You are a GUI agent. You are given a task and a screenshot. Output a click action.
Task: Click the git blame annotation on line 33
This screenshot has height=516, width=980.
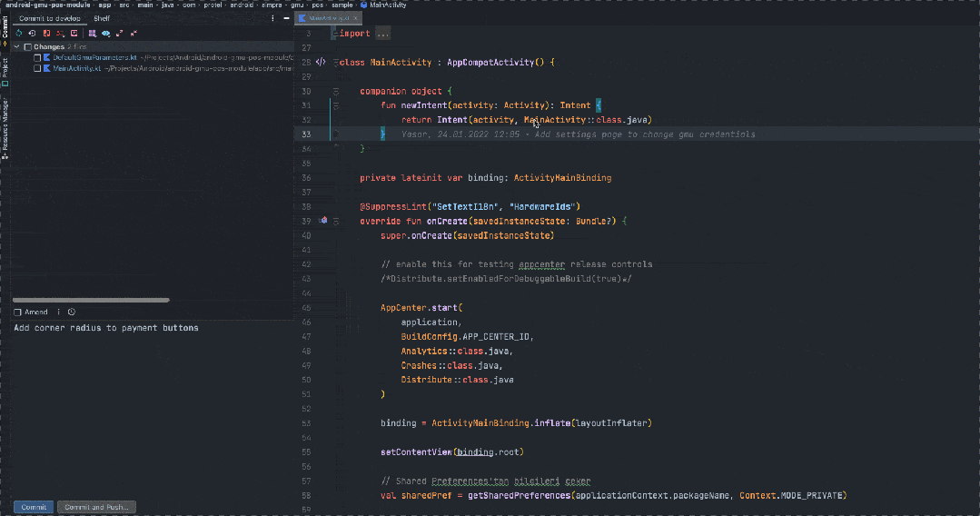[579, 134]
